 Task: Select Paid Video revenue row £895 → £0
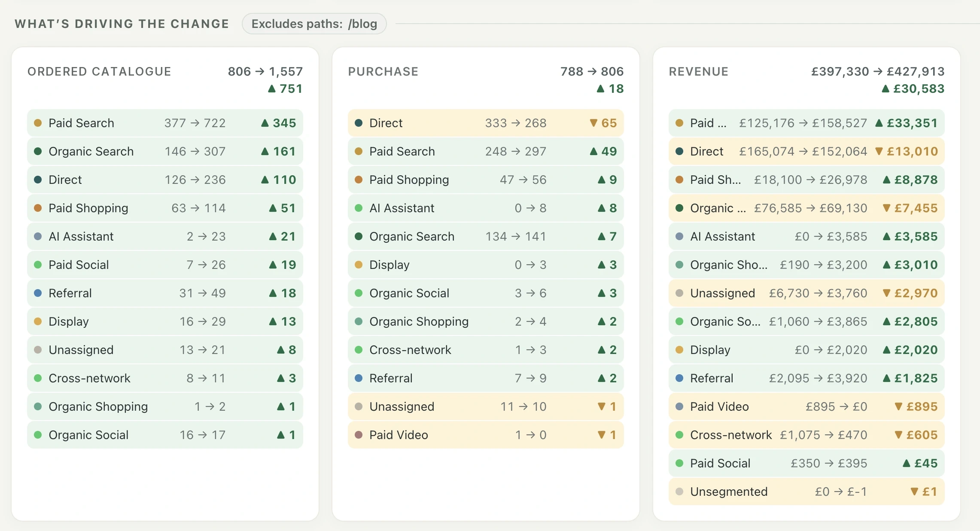coord(807,406)
